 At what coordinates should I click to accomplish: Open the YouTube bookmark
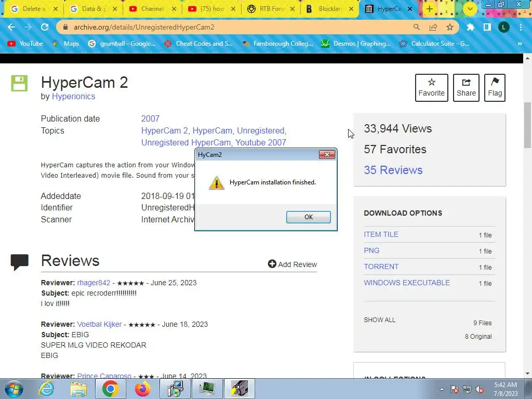(x=25, y=44)
